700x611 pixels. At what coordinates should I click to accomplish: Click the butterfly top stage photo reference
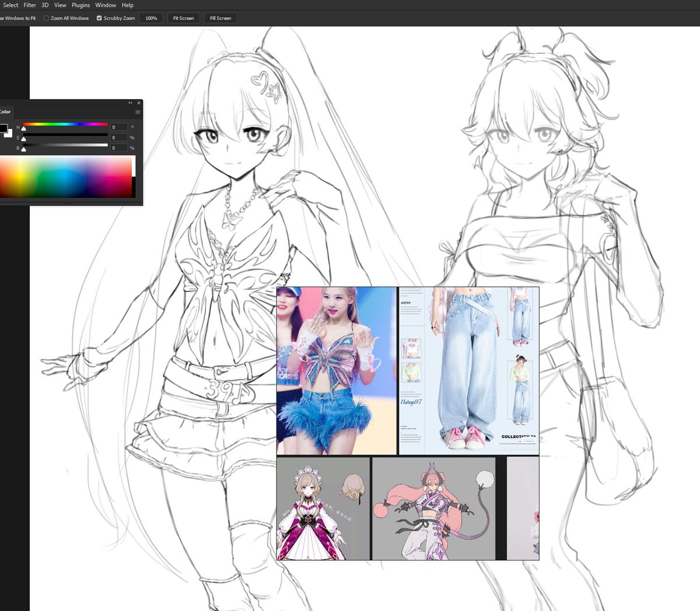click(x=337, y=371)
